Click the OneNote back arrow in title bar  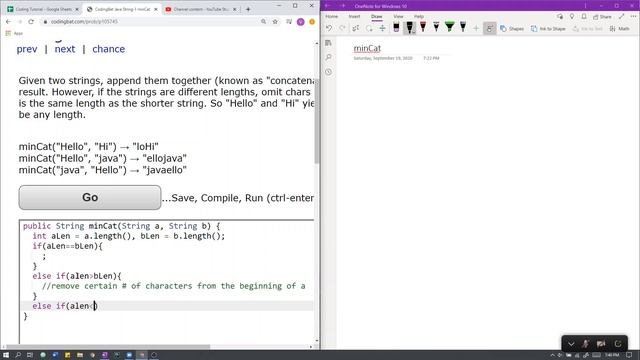tap(328, 6)
